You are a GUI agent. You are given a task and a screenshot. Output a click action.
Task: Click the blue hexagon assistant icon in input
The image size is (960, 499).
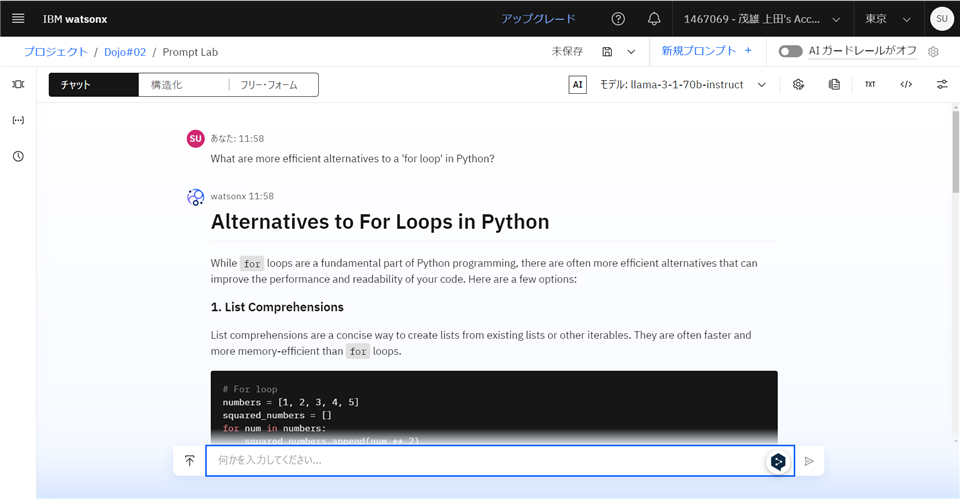pyautogui.click(x=778, y=461)
